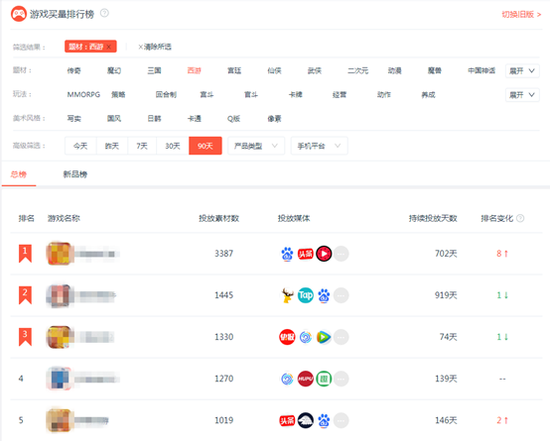The height and width of the screenshot is (441, 550).
Task: Click the HUPU icon in the 1270 row
Action: (x=306, y=379)
